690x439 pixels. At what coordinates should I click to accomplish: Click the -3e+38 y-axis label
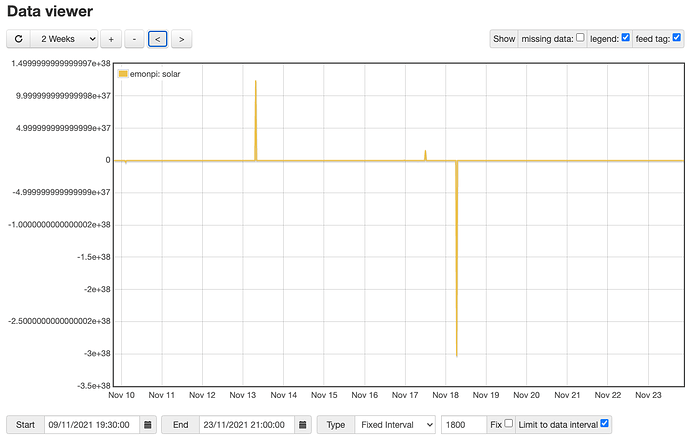click(x=97, y=354)
